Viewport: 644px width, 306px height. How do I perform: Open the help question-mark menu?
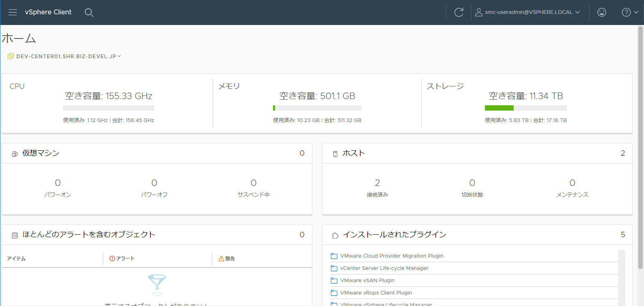[x=630, y=12]
